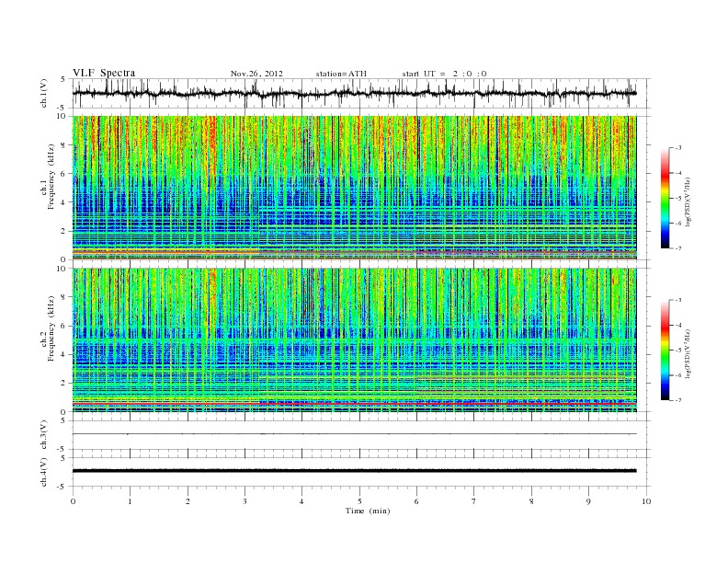
Task: Click time axis tick label "4"
Action: click(x=302, y=501)
